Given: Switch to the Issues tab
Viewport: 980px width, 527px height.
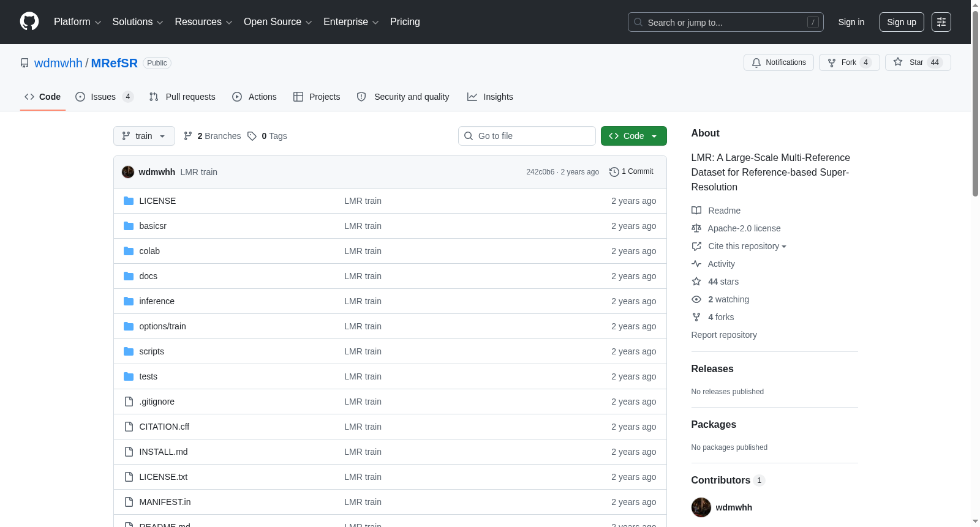Looking at the screenshot, I should tap(104, 97).
